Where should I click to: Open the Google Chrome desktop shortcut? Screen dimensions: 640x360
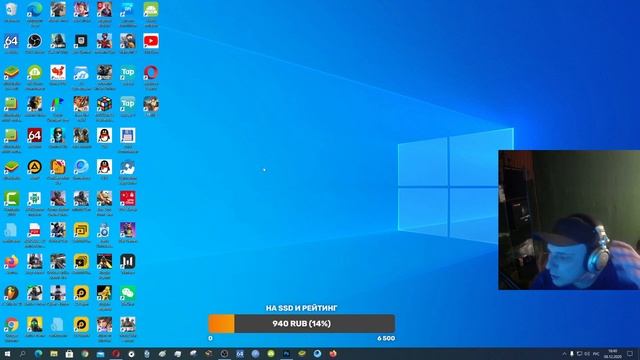point(11,324)
